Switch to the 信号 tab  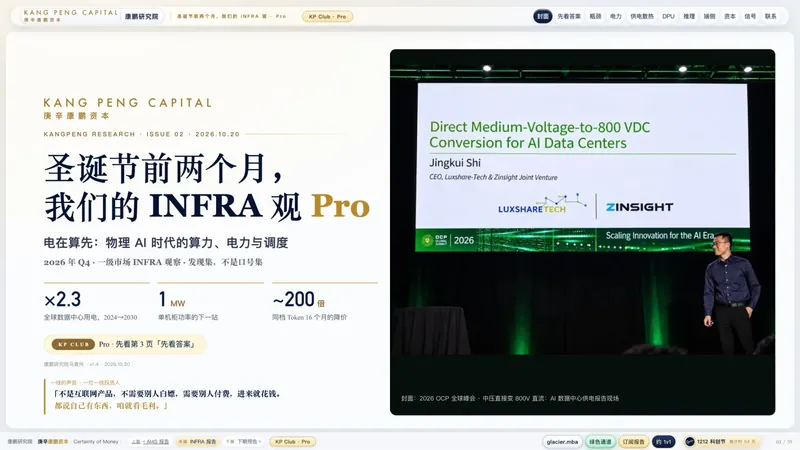[750, 16]
